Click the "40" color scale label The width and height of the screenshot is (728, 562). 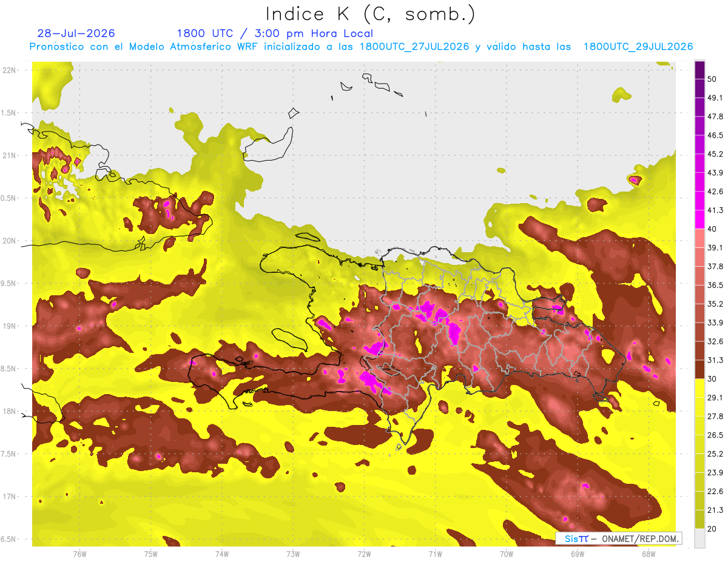click(712, 229)
